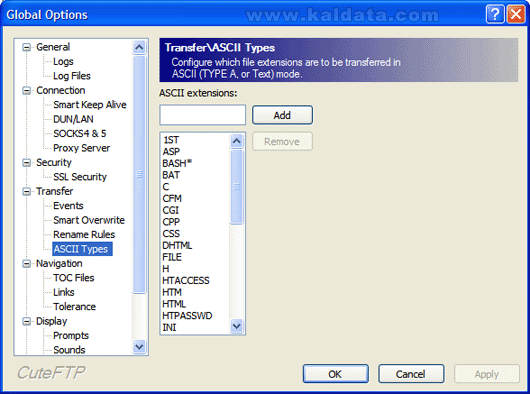The height and width of the screenshot is (394, 530).
Task: Select the ASCII Types tree item
Action: coord(82,249)
